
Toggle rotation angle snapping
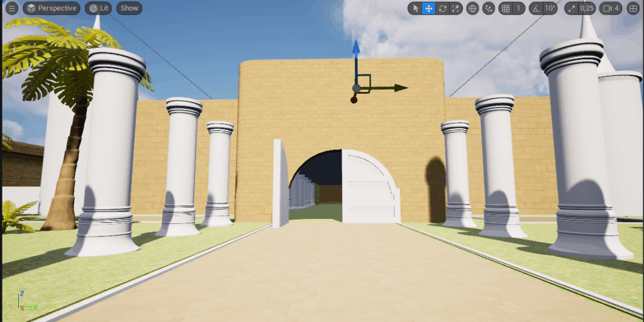pos(535,8)
